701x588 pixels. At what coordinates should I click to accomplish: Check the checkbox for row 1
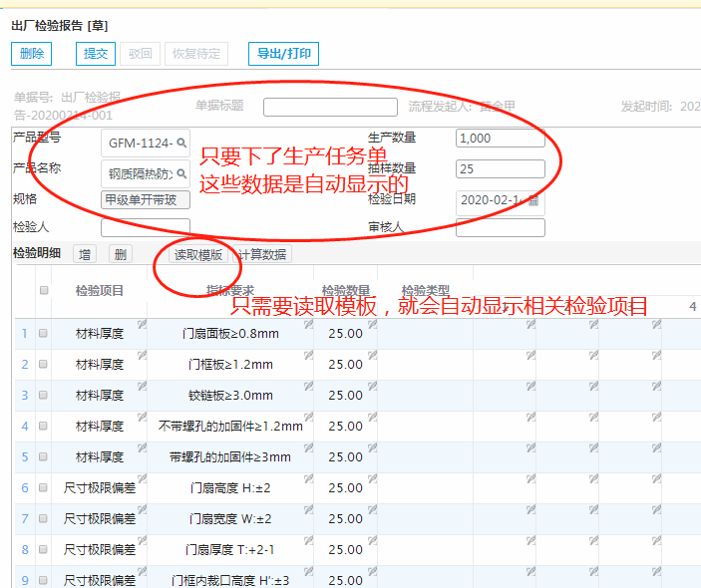(43, 334)
